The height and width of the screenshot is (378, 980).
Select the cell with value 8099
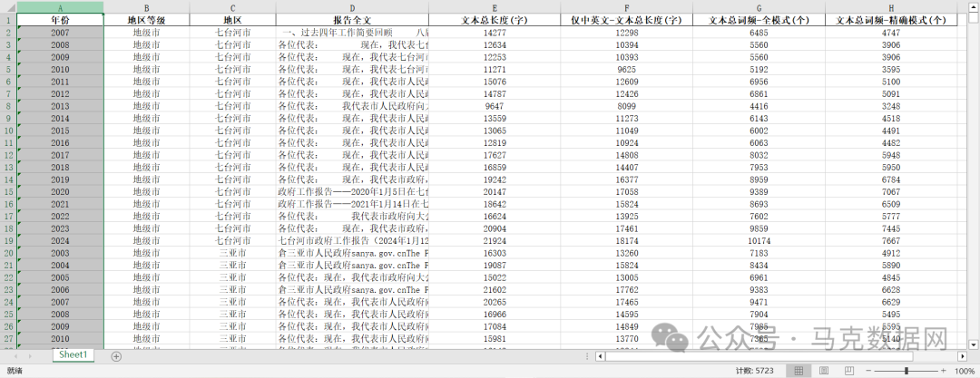(x=627, y=106)
